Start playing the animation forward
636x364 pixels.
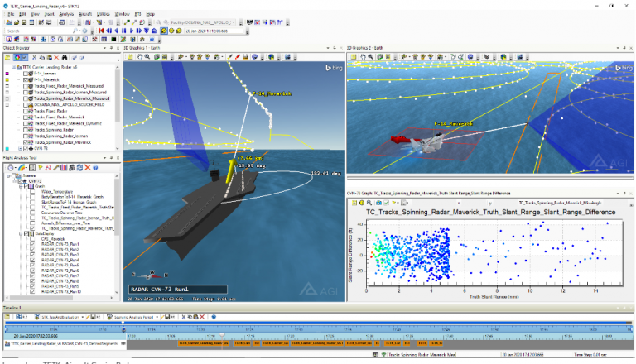click(132, 31)
